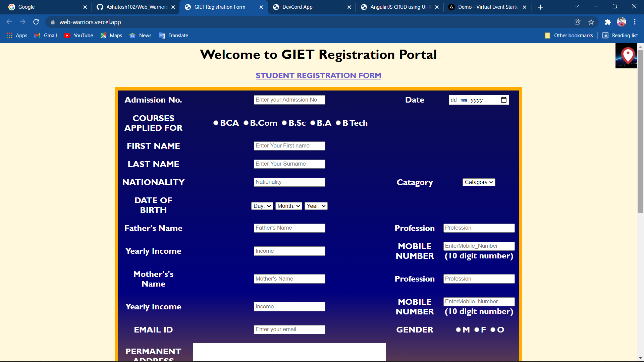Choose the B Tech course option

[338, 123]
